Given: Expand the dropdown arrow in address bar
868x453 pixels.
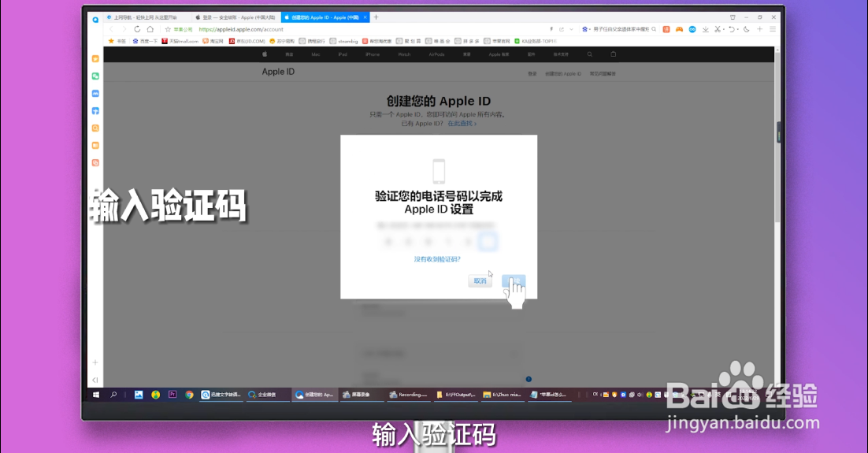Looking at the screenshot, I should point(571,29).
